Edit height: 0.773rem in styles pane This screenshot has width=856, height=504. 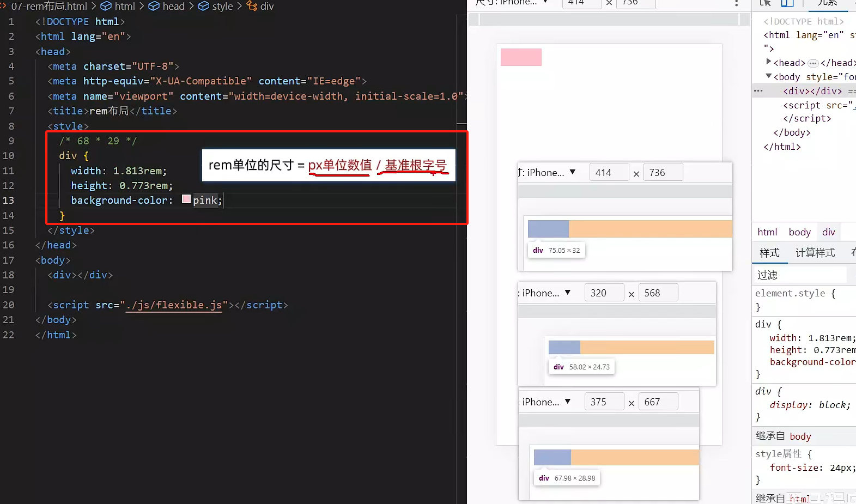(812, 350)
